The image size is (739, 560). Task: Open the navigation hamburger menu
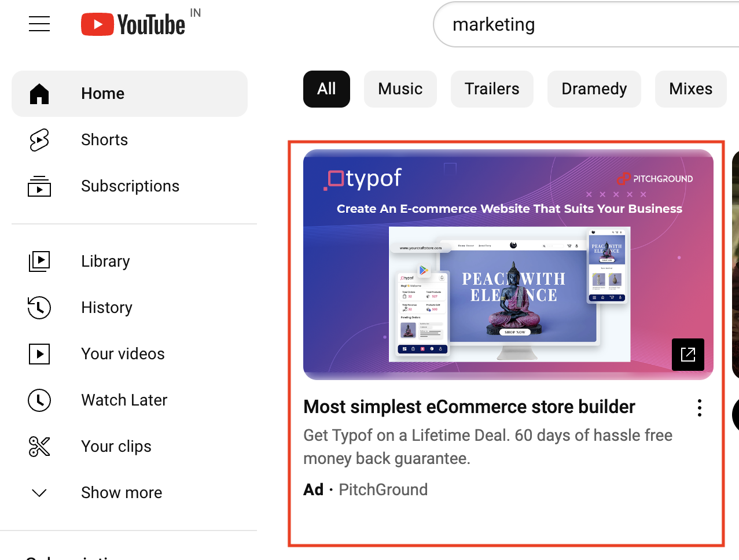pyautogui.click(x=39, y=24)
